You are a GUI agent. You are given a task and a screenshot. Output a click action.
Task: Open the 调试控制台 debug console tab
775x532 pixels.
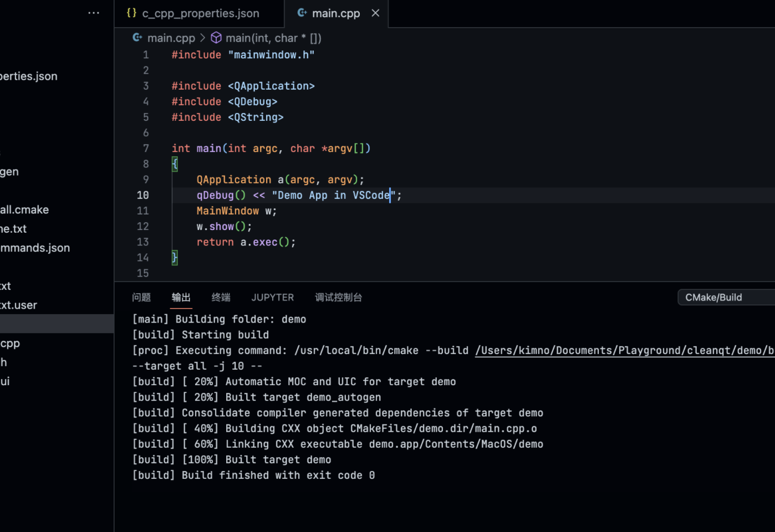coord(339,297)
